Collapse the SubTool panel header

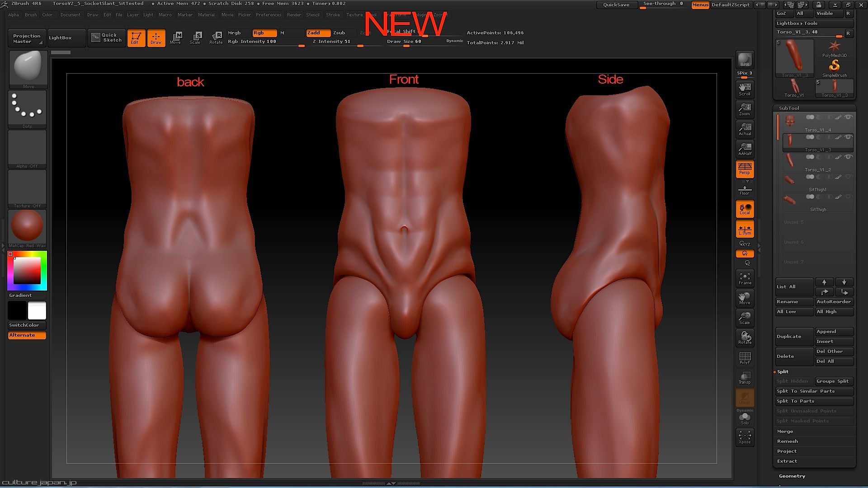point(789,108)
